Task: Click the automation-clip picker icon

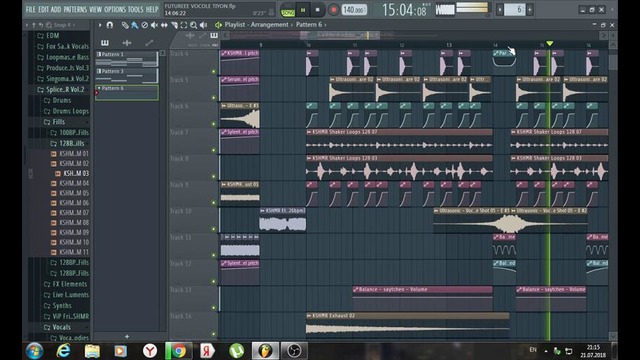Action: (x=149, y=42)
